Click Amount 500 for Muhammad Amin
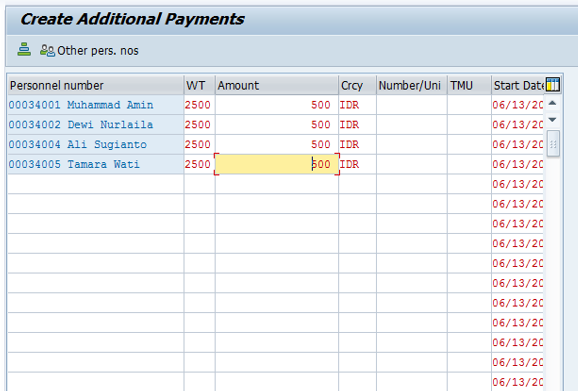This screenshot has height=391, width=578. tap(276, 105)
